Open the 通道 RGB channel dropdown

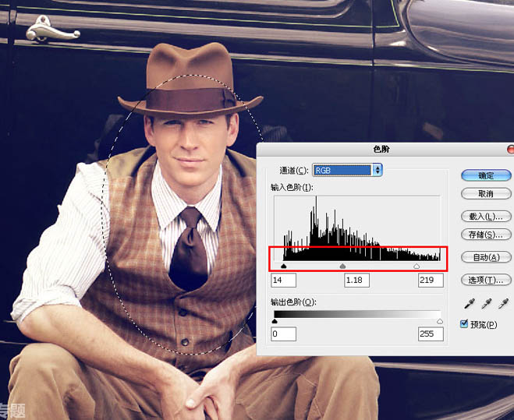(x=346, y=170)
